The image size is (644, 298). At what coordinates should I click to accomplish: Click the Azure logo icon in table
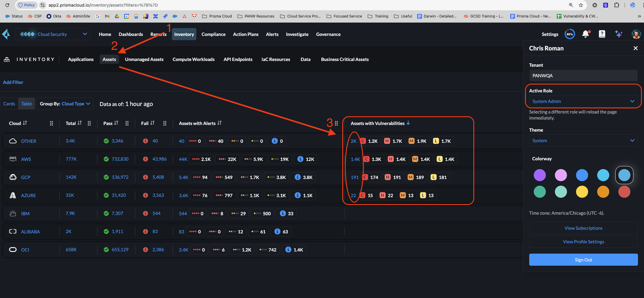[13, 195]
